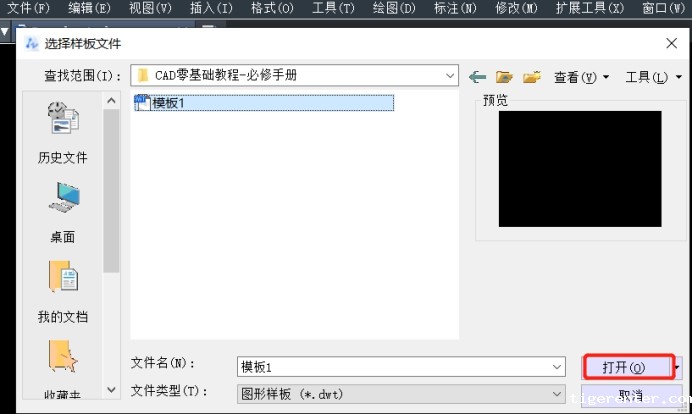692x415 pixels.
Task: Click the arrow beside the 打开 button
Action: coord(677,367)
